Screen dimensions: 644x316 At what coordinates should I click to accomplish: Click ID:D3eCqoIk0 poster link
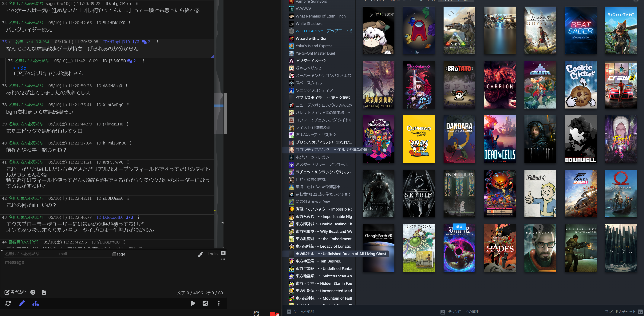110,217
